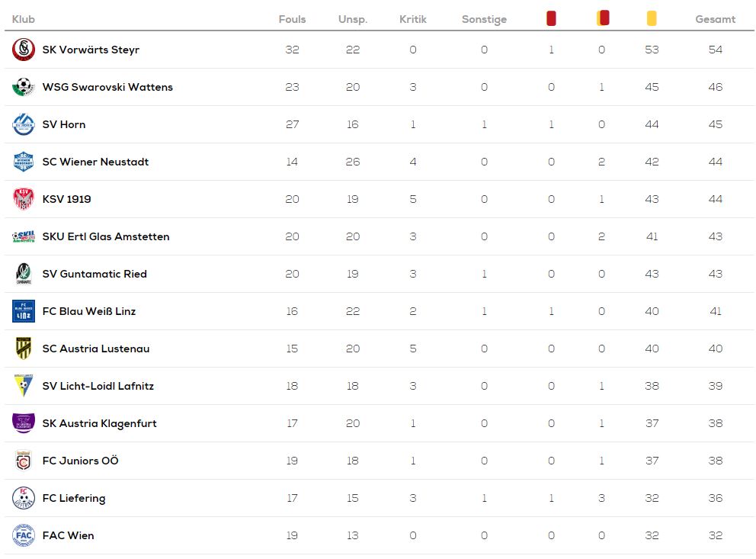The height and width of the screenshot is (559, 756).
Task: Open the SKU Ertl Glas Amstetten link
Action: click(x=106, y=237)
